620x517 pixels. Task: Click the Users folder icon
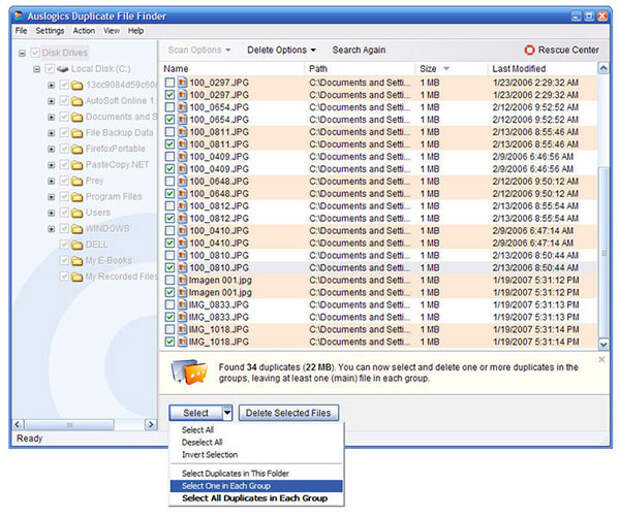[x=77, y=213]
